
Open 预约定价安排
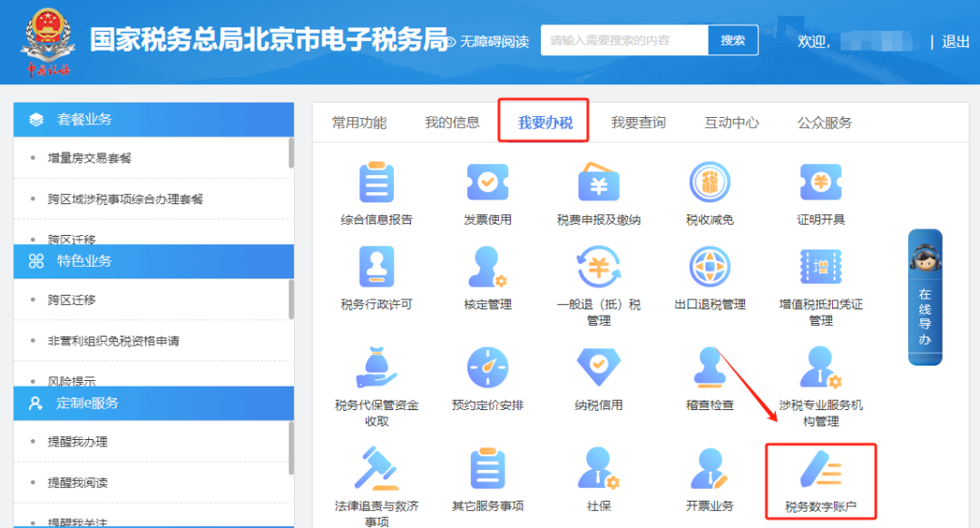click(x=487, y=367)
